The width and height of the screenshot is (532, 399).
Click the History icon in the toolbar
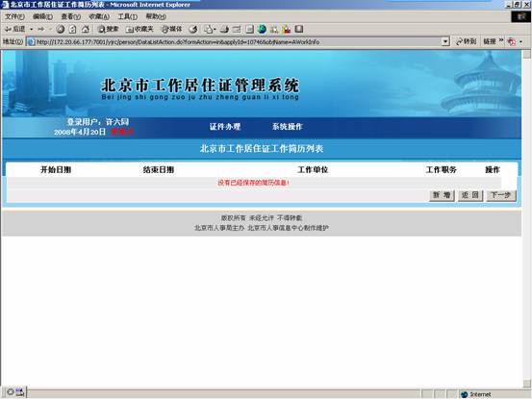pos(193,30)
